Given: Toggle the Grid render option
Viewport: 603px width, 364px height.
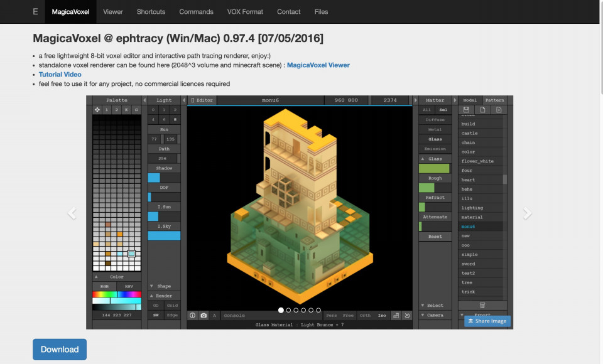Looking at the screenshot, I should tap(172, 305).
